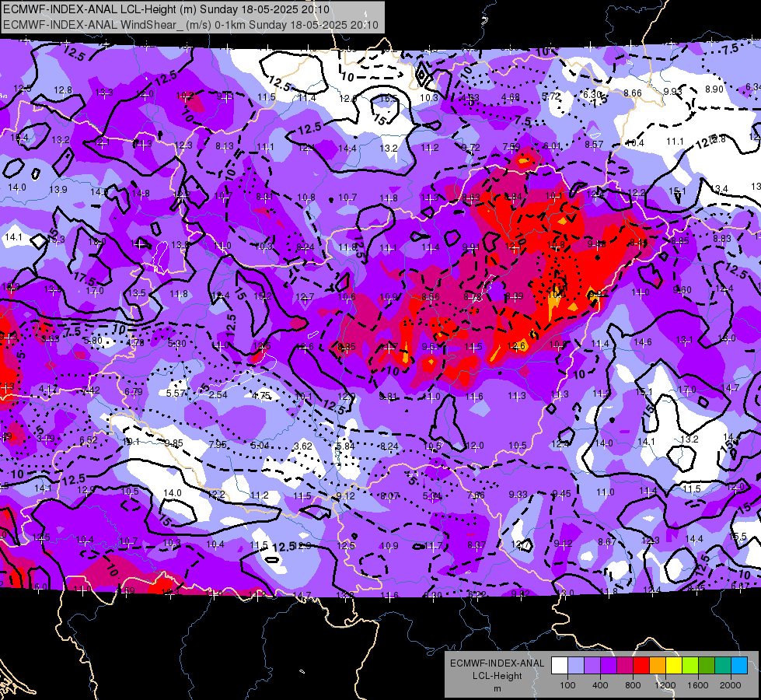Click the wind shear value 15.2
Image resolution: width=761 pixels, height=700 pixels.
tap(263, 296)
